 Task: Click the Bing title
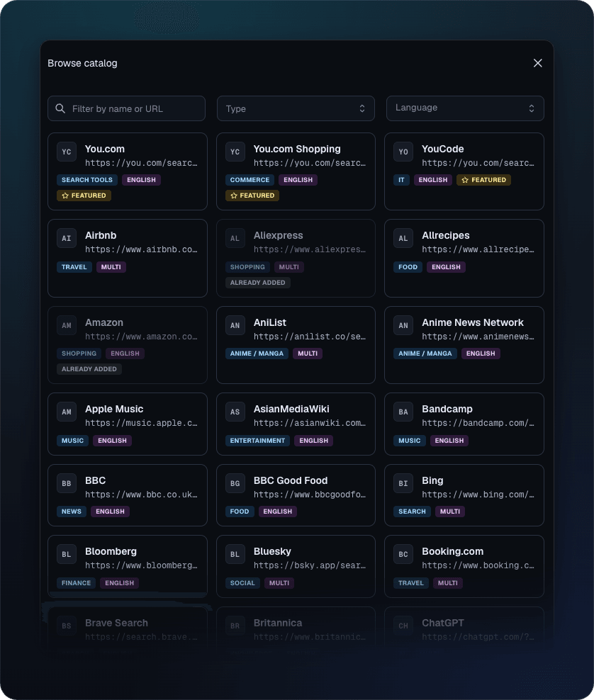[432, 480]
